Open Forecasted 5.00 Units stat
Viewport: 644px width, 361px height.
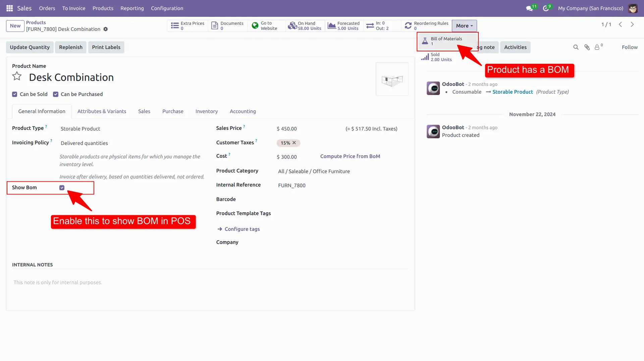(x=344, y=26)
